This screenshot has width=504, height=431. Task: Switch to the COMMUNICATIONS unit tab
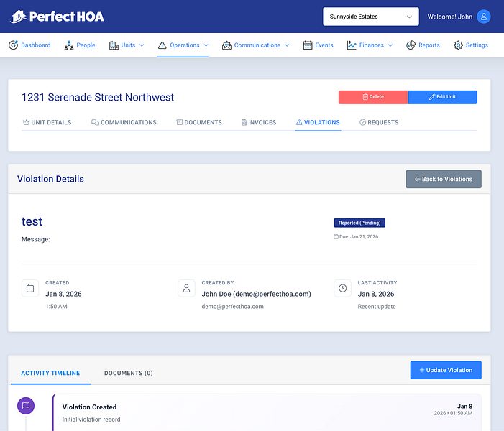tap(124, 122)
